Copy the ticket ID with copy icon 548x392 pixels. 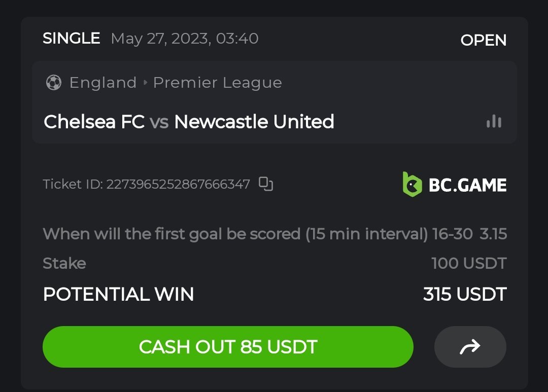tap(266, 184)
